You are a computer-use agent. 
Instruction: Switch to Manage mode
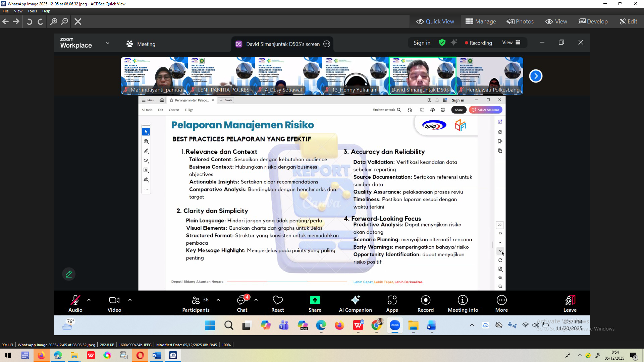(x=480, y=21)
